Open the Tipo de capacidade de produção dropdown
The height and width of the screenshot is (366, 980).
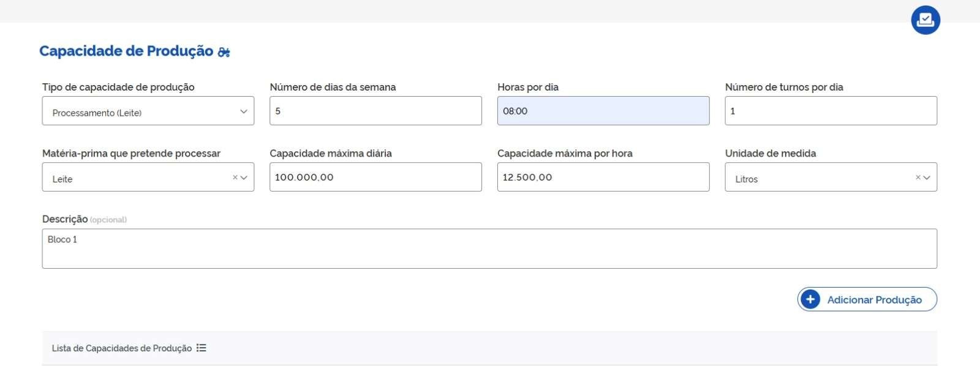click(148, 111)
